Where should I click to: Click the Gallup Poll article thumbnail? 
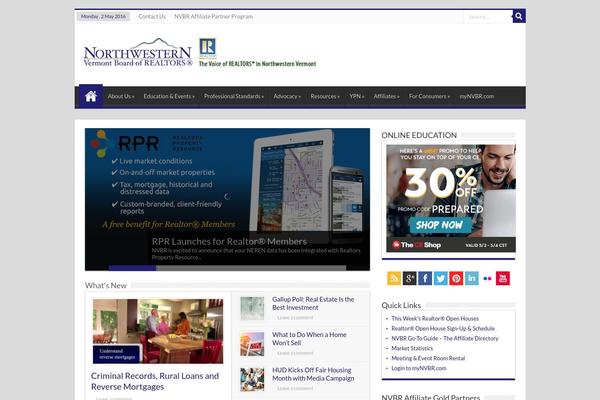coord(252,308)
